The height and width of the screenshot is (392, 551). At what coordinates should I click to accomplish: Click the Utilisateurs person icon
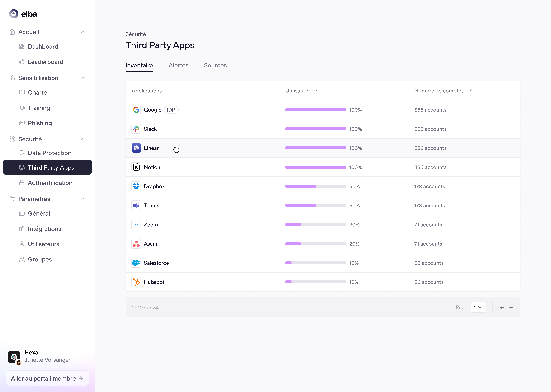(x=22, y=244)
